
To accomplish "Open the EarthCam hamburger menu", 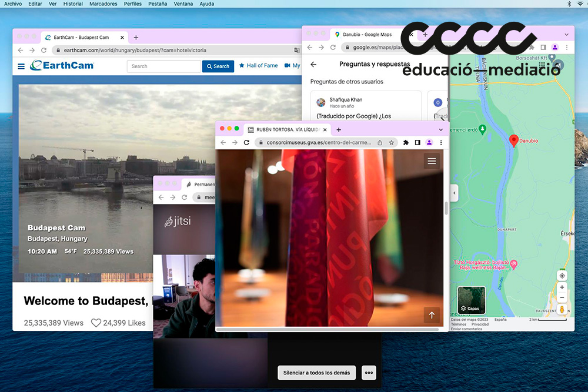I will click(x=21, y=66).
